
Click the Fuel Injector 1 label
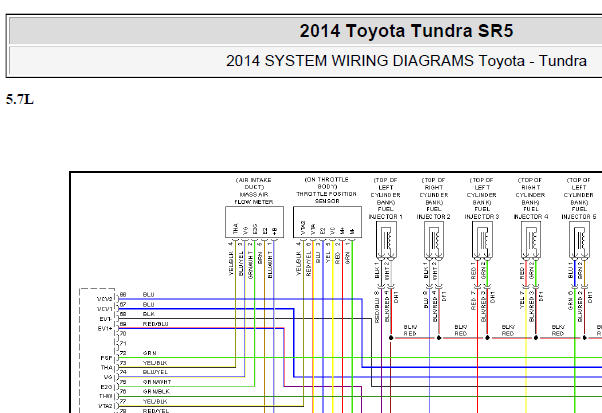[385, 198]
